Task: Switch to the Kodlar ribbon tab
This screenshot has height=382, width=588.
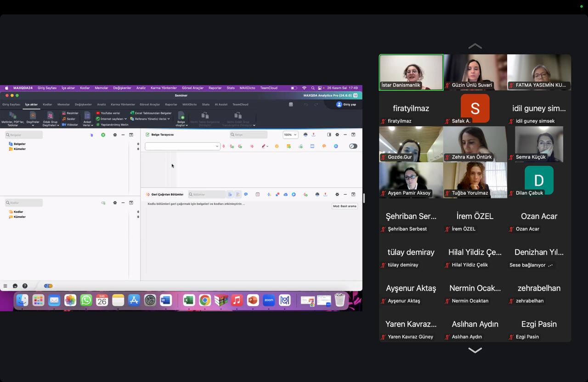Action: (47, 104)
